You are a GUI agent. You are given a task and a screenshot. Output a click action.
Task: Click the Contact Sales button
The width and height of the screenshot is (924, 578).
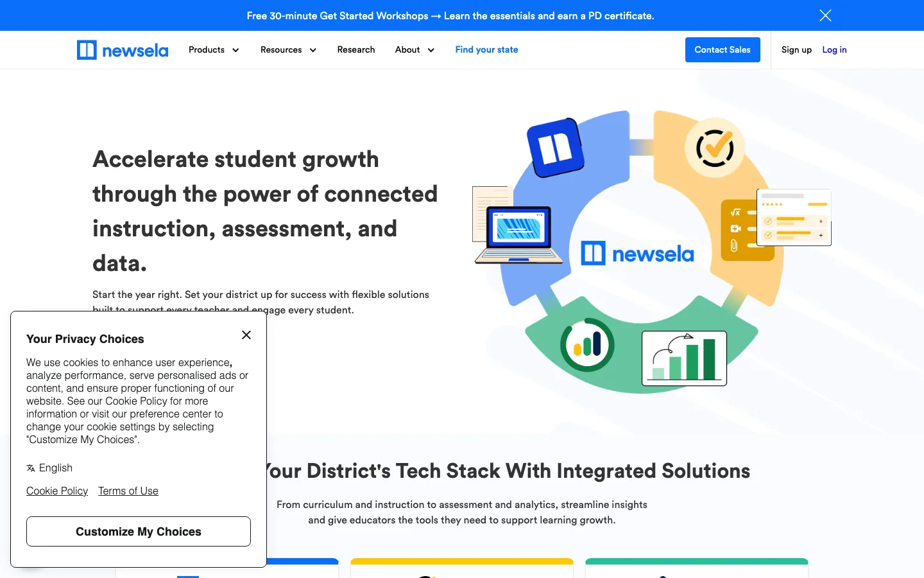click(723, 49)
